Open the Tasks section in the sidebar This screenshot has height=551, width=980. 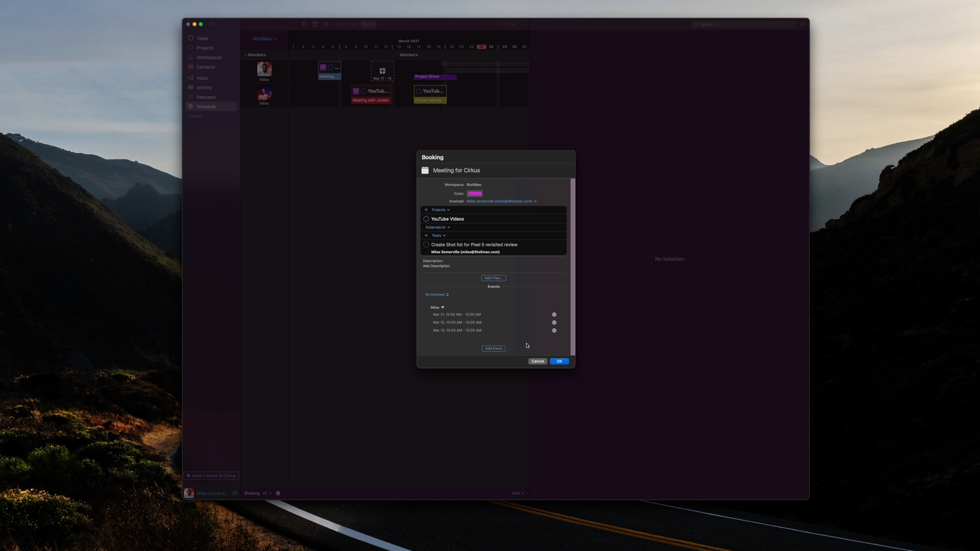pyautogui.click(x=202, y=38)
